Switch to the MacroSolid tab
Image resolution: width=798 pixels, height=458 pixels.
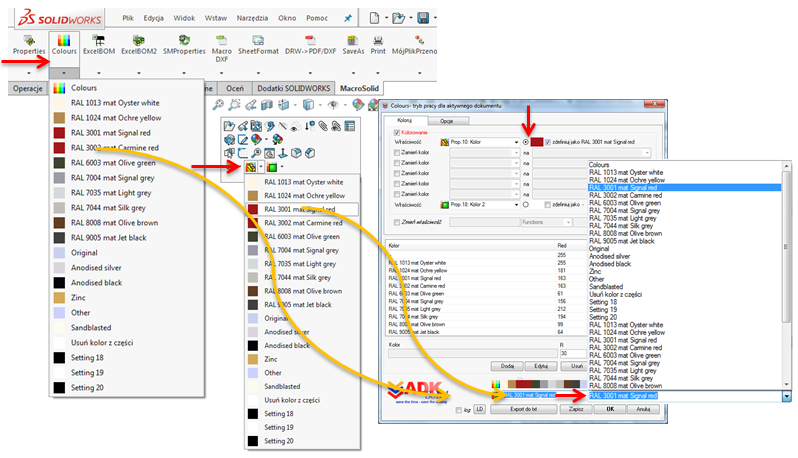point(359,88)
